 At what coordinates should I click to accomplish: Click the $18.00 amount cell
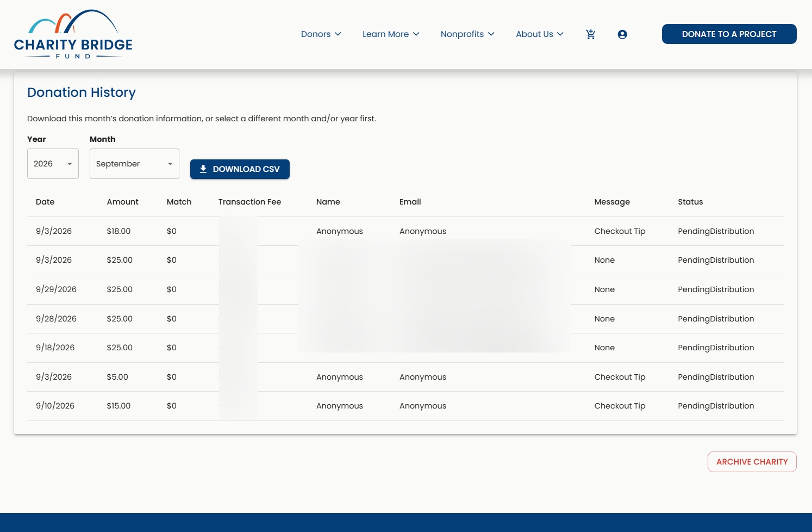[118, 231]
